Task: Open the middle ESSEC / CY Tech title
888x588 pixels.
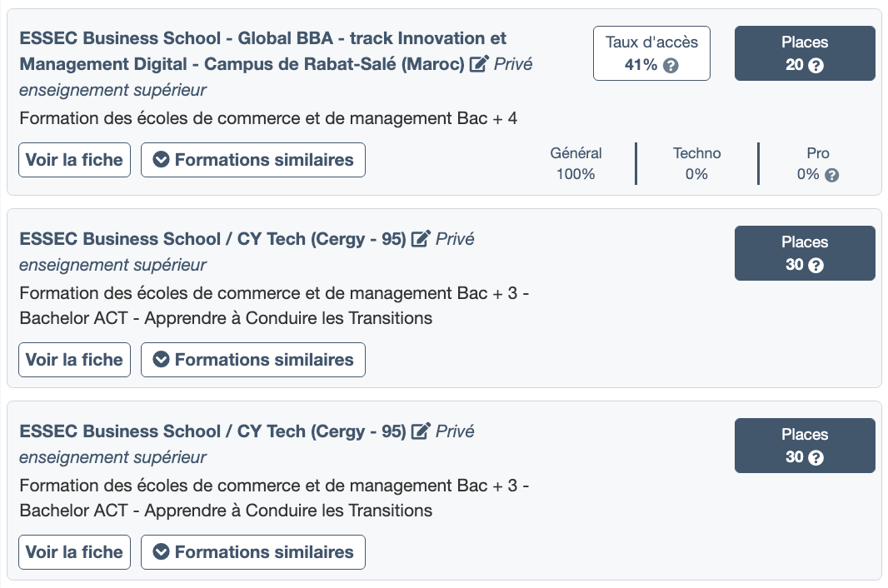Action: pyautogui.click(x=212, y=239)
